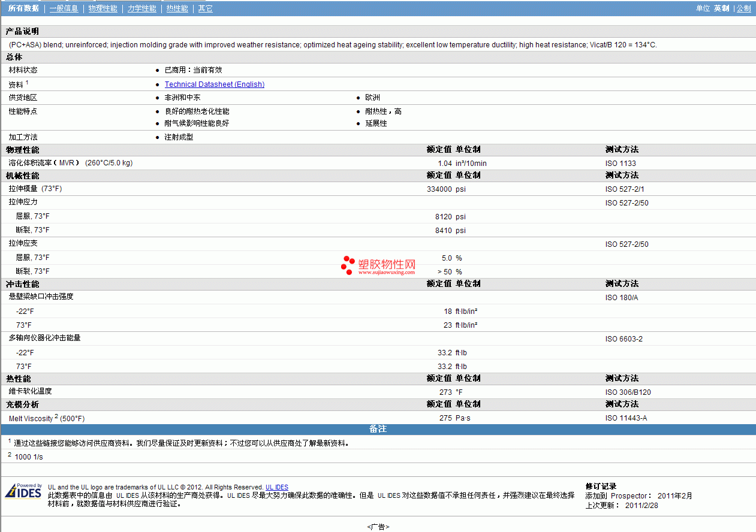The width and height of the screenshot is (756, 532).
Task: Click the impact value 23
Action: (x=448, y=325)
